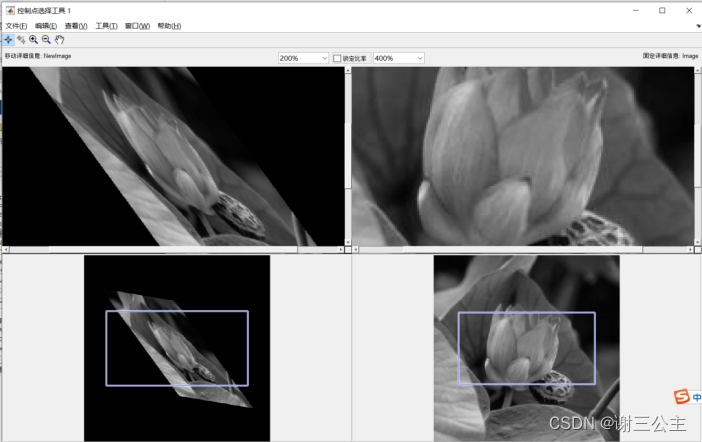
Task: Open the 帮助 (Help) menu
Action: coord(169,25)
